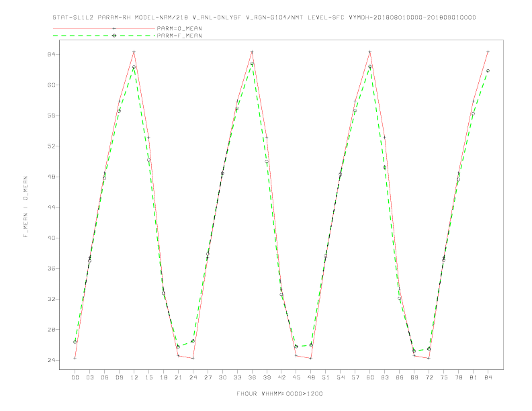Click x-axis forecast hour label 18
The image size is (532, 411).
(x=163, y=377)
